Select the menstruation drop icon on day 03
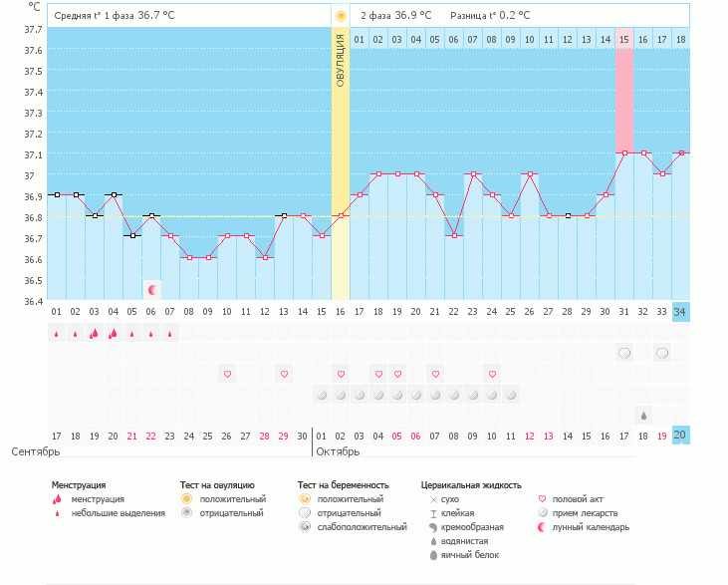The image size is (728, 585). click(x=95, y=334)
